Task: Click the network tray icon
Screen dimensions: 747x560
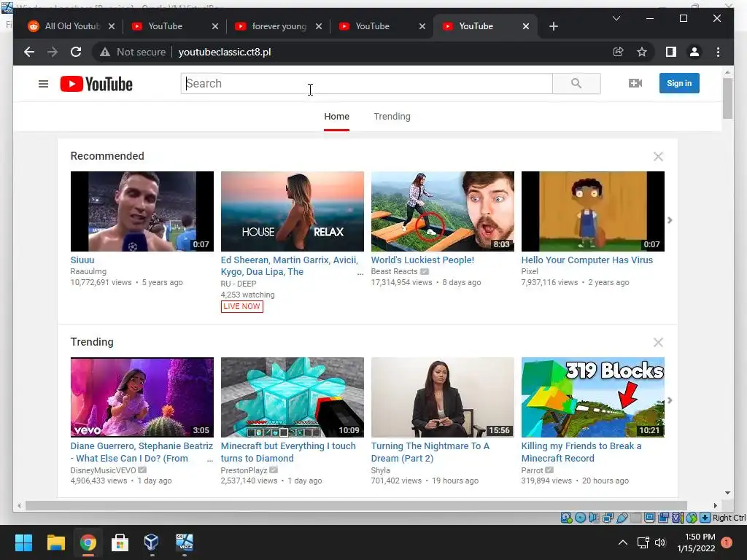Action: click(x=643, y=542)
